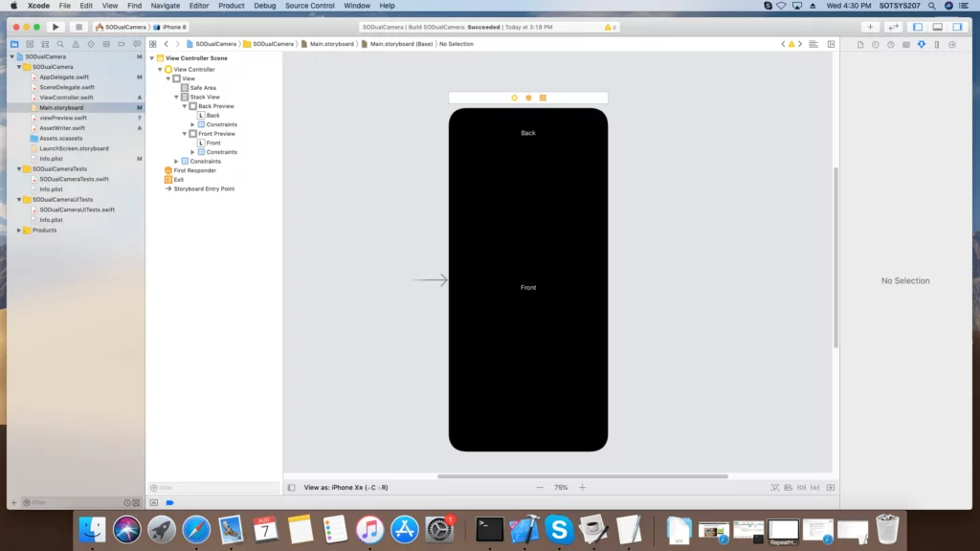Screen dimensions: 980x551
Task: Expand Constraints under Back Preview
Action: (x=191, y=124)
